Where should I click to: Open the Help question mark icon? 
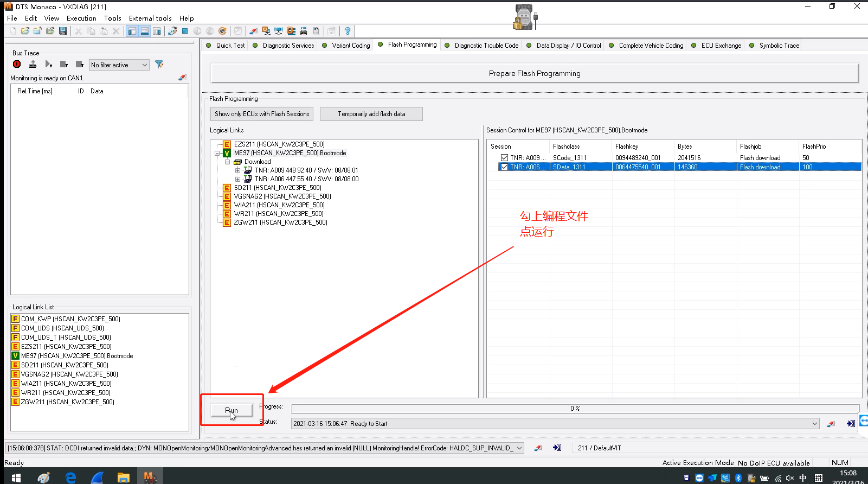coord(348,31)
